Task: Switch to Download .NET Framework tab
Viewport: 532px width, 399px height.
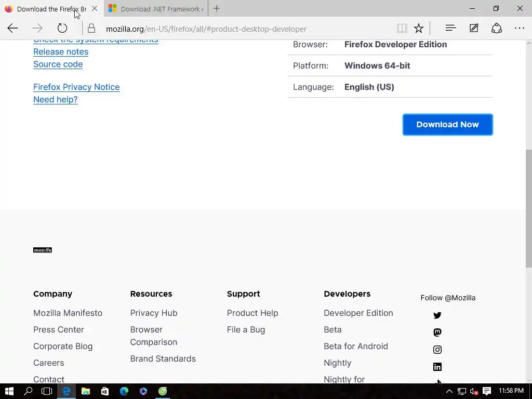Action: coord(156,9)
